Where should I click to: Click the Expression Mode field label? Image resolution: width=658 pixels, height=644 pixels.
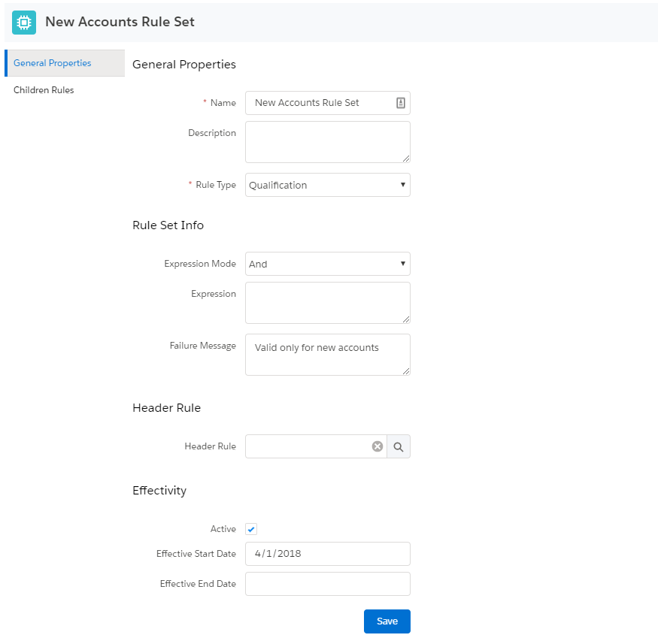click(x=200, y=264)
